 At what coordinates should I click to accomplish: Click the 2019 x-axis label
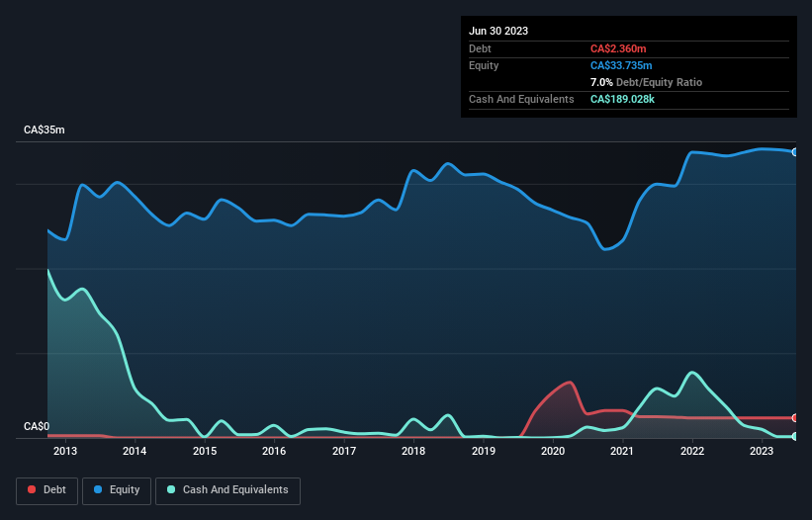coord(484,451)
